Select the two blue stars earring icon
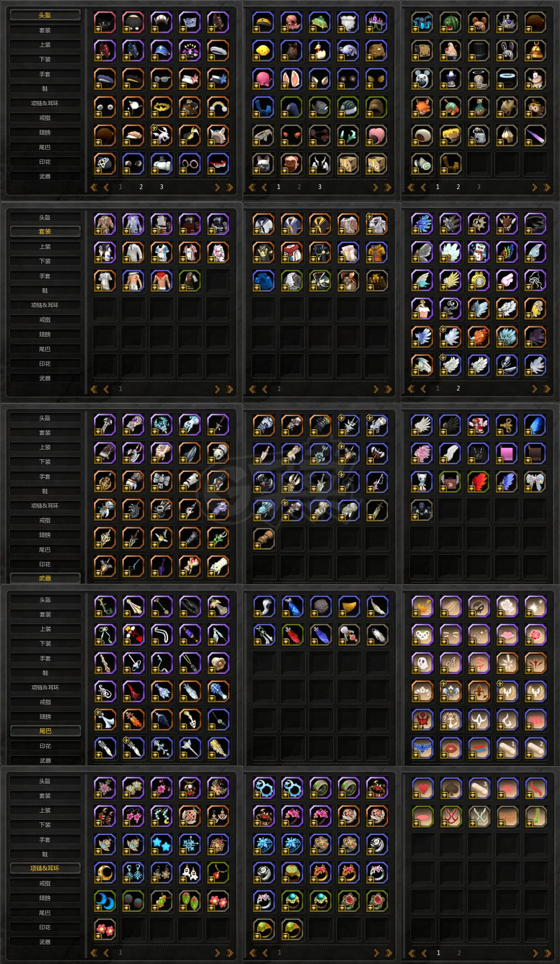This screenshot has height=964, width=560. point(162,844)
